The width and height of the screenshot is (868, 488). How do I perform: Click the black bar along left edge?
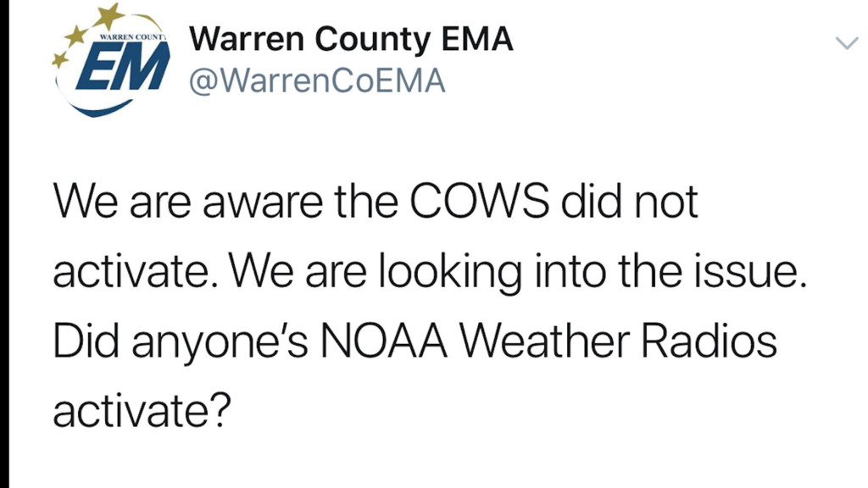tap(4, 244)
